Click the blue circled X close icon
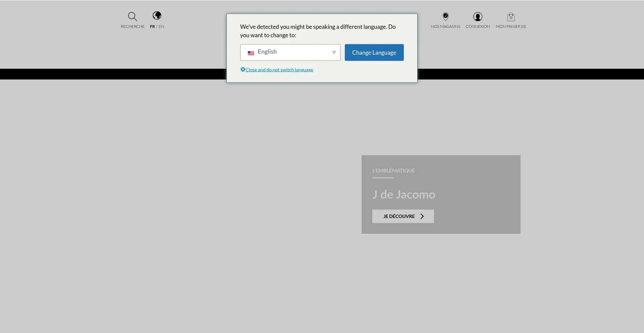Viewport: 644px width, 333px height. tap(243, 69)
